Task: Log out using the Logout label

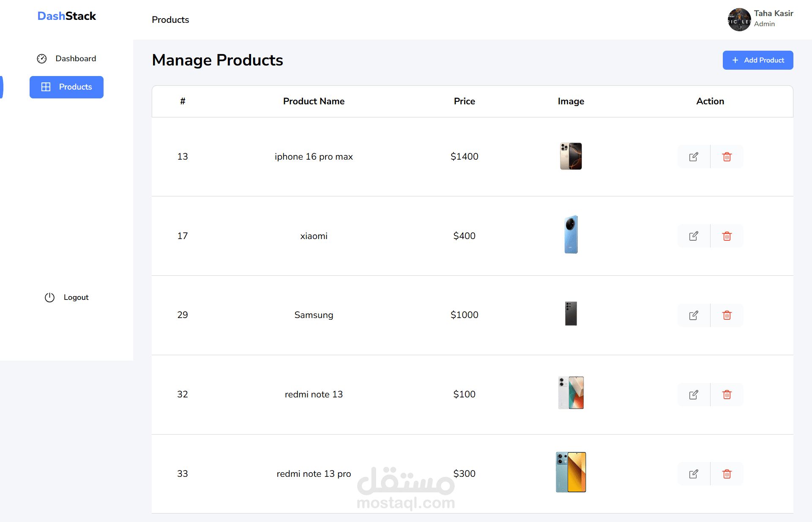Action: pyautogui.click(x=76, y=297)
